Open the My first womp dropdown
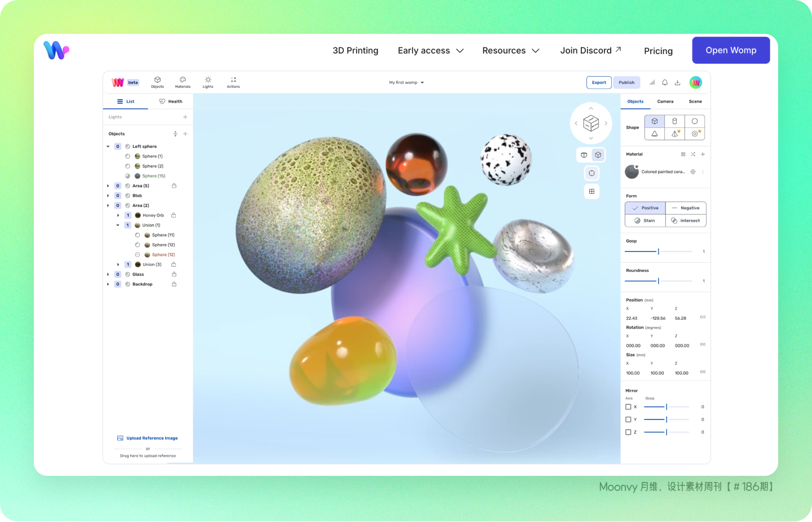Screen dimensions: 812x522 pos(406,83)
